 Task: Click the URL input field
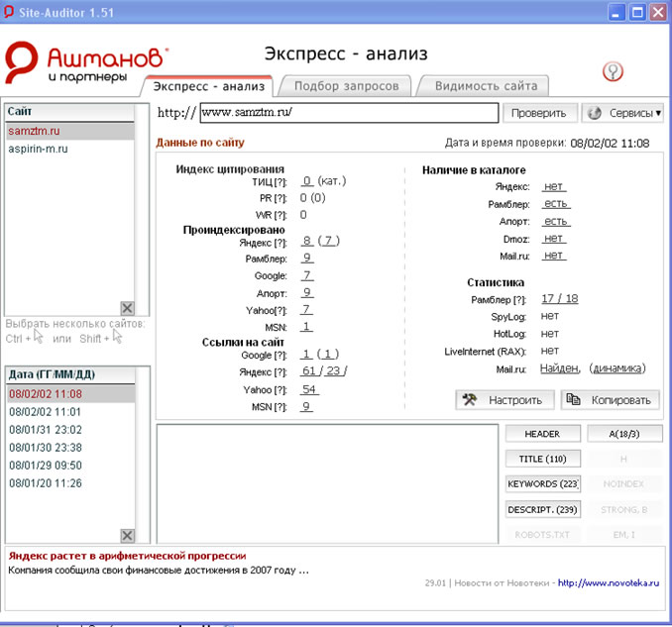(x=347, y=113)
